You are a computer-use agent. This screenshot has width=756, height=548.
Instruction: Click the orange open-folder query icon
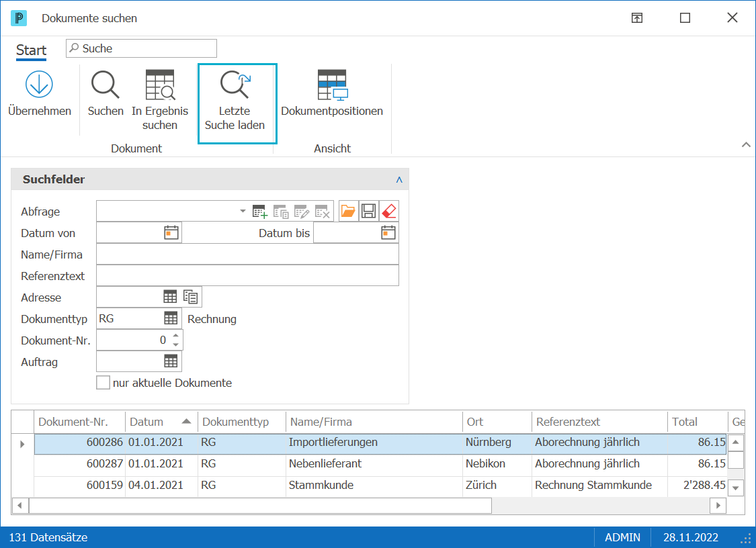(x=348, y=211)
